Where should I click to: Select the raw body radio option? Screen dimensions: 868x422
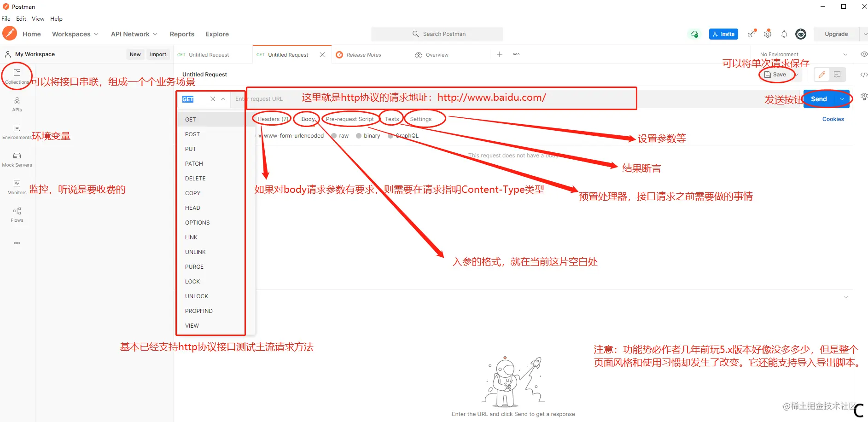(334, 136)
